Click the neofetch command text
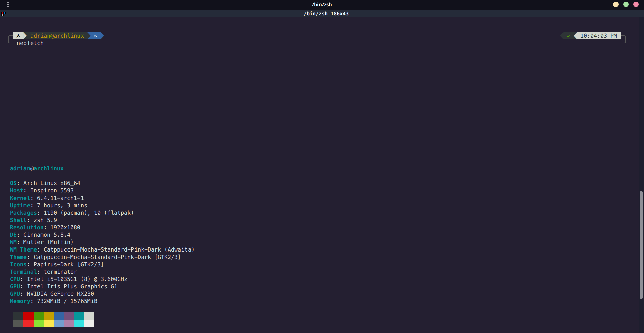The height and width of the screenshot is (333, 644). [x=30, y=43]
